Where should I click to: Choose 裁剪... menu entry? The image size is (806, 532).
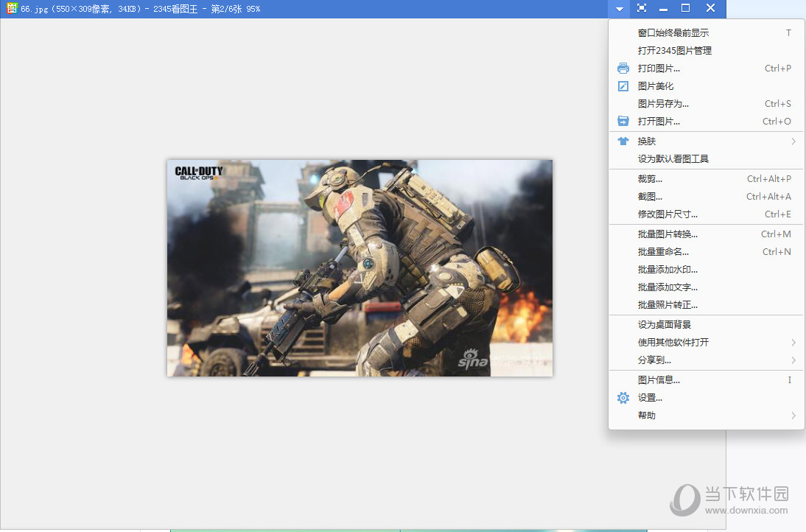tap(707, 179)
